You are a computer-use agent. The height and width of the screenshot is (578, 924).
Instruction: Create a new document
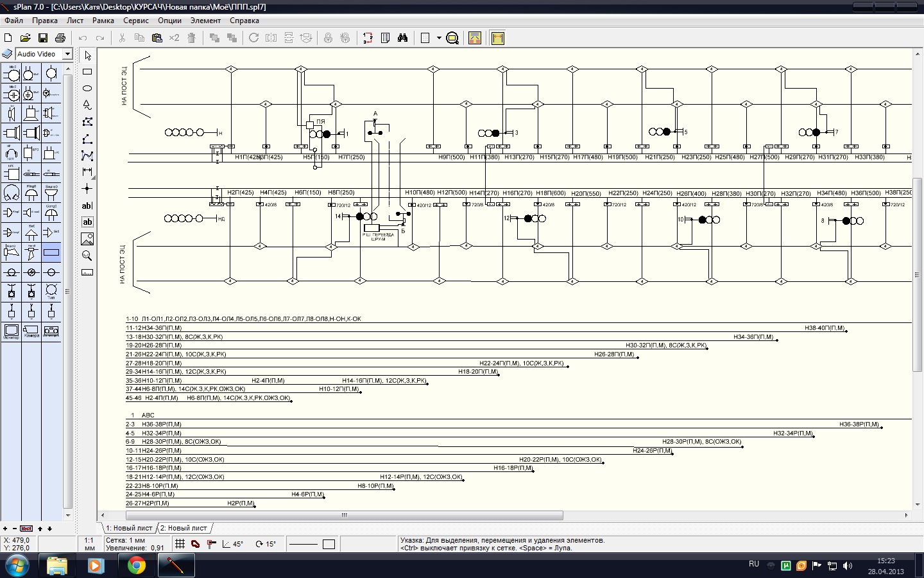[8, 38]
